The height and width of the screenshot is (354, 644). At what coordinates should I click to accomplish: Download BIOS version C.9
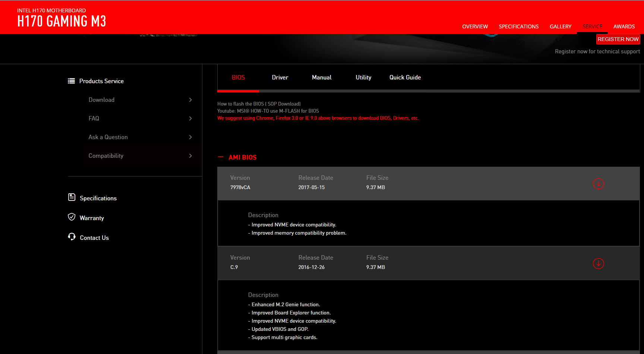click(x=598, y=263)
